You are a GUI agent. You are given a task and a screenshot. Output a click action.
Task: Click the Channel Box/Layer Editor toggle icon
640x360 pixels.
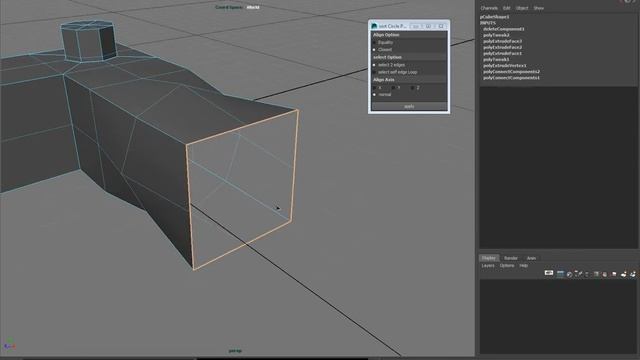click(578, 274)
